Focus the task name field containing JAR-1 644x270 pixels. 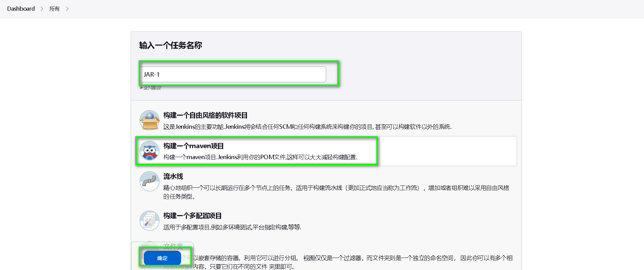point(233,74)
